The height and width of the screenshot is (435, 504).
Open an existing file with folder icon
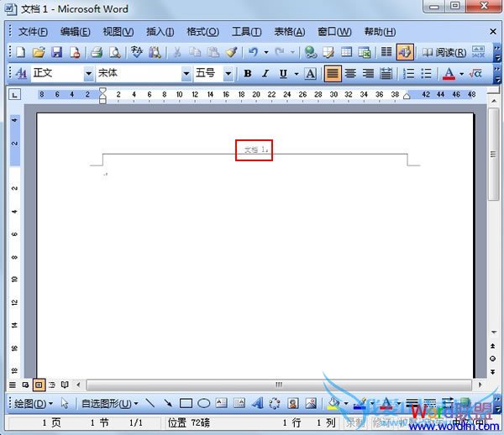[39, 52]
